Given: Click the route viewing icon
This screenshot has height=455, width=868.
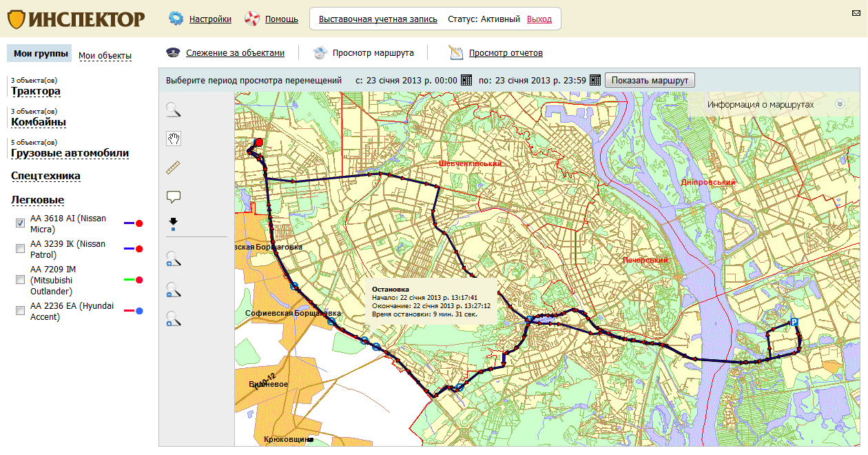Looking at the screenshot, I should 319,52.
